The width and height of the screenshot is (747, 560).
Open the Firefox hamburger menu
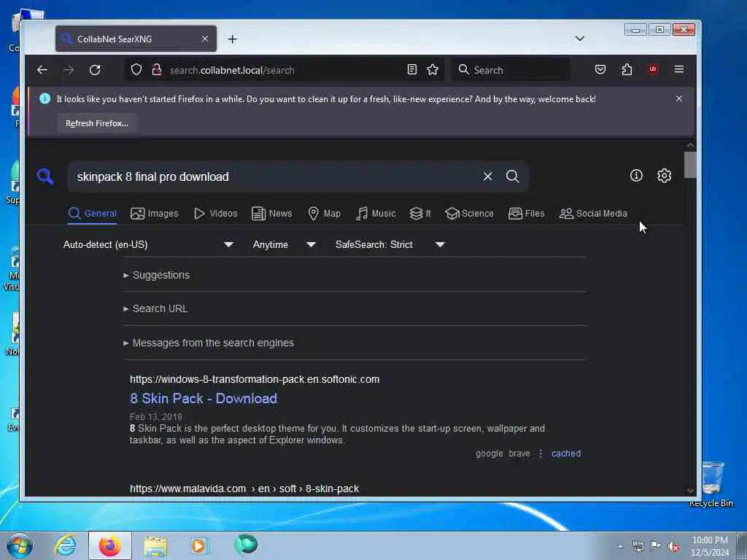(x=679, y=69)
